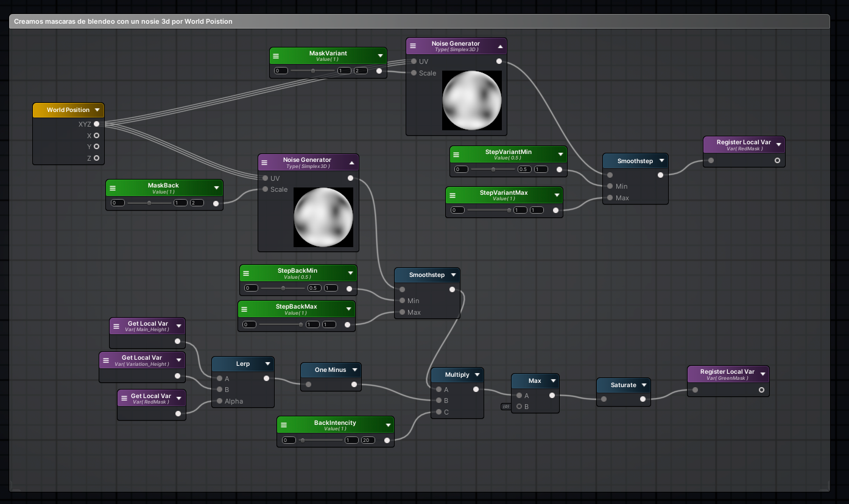The image size is (849, 504).
Task: Click the max value field showing 20 on BackIntencity
Action: click(368, 439)
